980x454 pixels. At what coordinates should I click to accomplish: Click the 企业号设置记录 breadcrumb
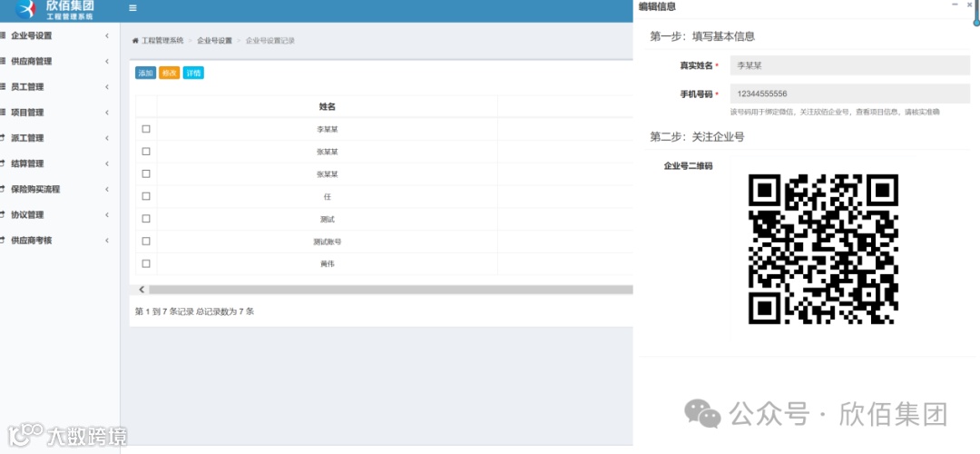(x=270, y=41)
